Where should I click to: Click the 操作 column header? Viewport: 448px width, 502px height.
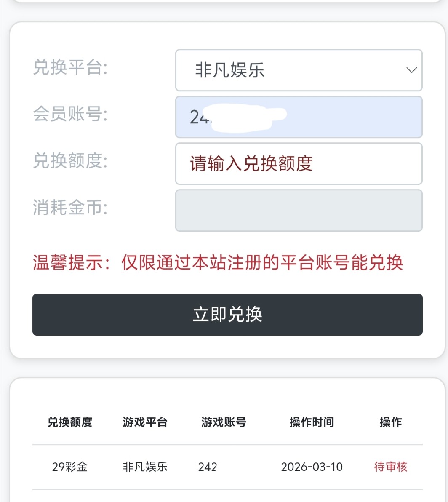click(390, 422)
